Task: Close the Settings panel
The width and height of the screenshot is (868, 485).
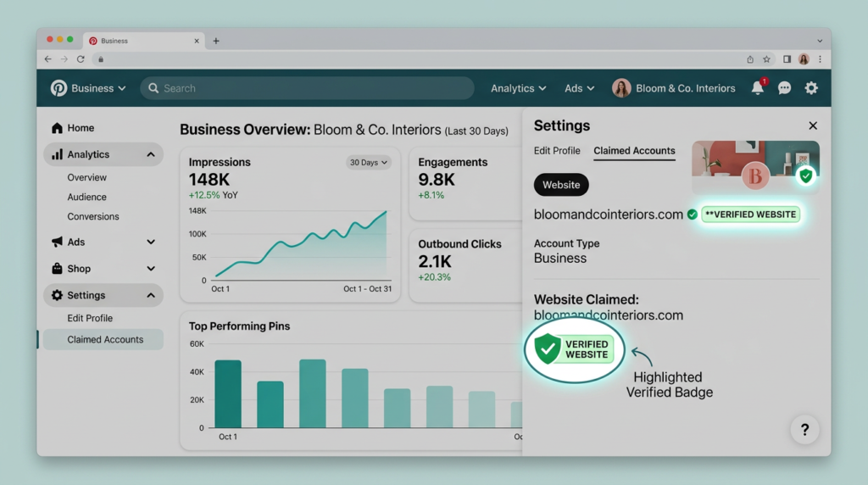Action: tap(813, 125)
